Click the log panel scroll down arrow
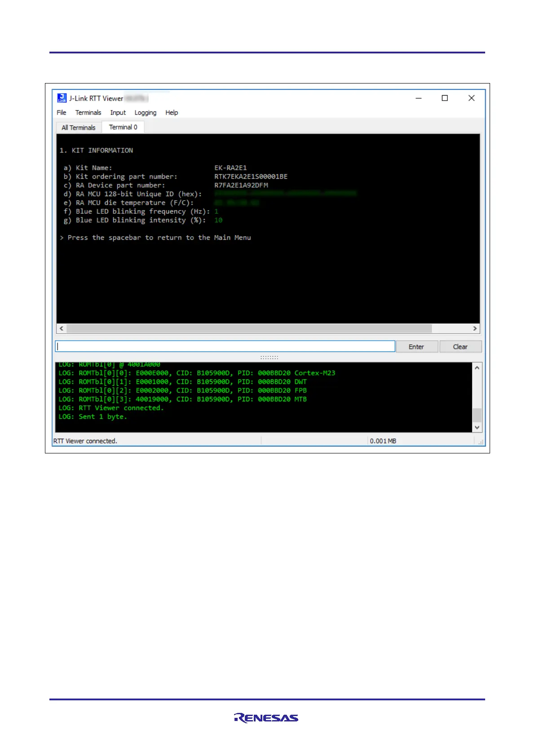This screenshot has height=756, width=535. click(x=477, y=427)
